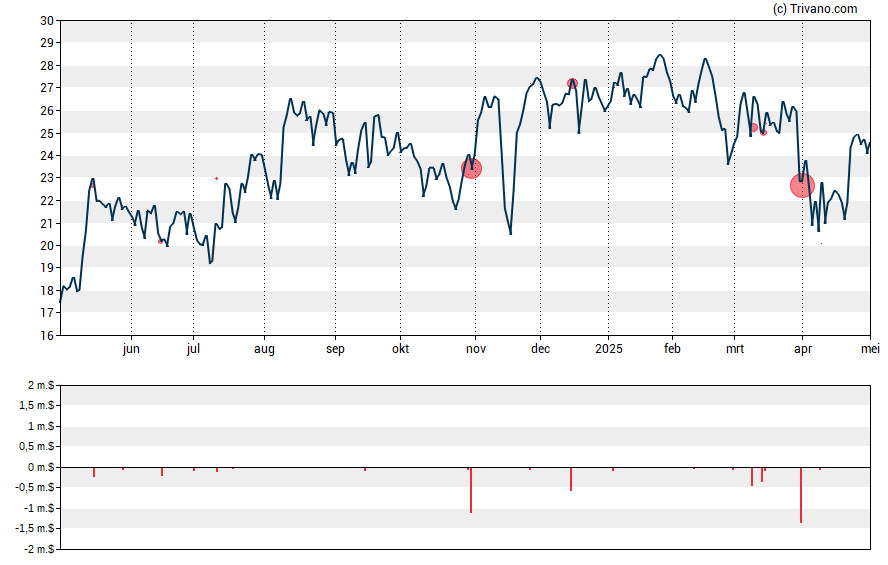Click the long red bar before November

coord(471,490)
